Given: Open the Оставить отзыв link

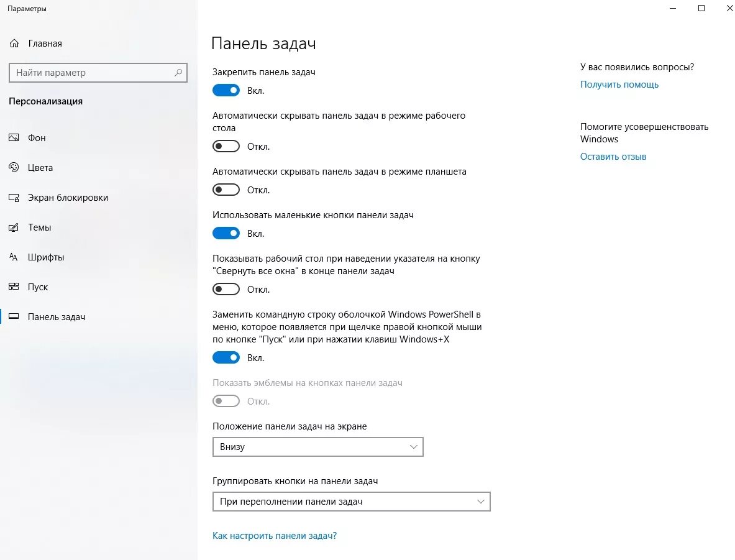Looking at the screenshot, I should point(613,157).
